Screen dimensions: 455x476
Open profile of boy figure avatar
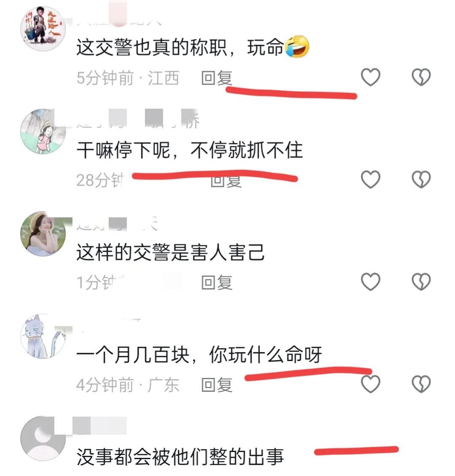(x=43, y=29)
